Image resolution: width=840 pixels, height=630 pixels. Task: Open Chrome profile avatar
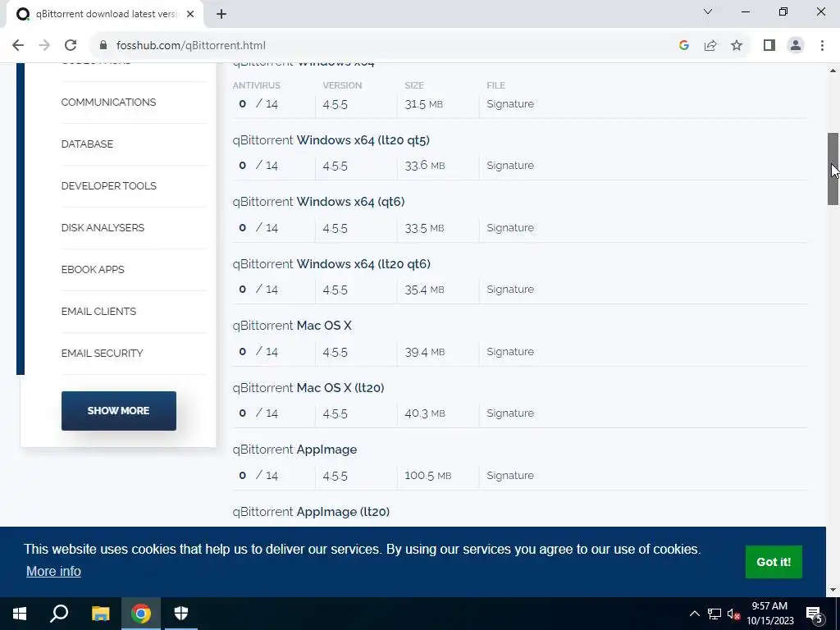coord(796,46)
